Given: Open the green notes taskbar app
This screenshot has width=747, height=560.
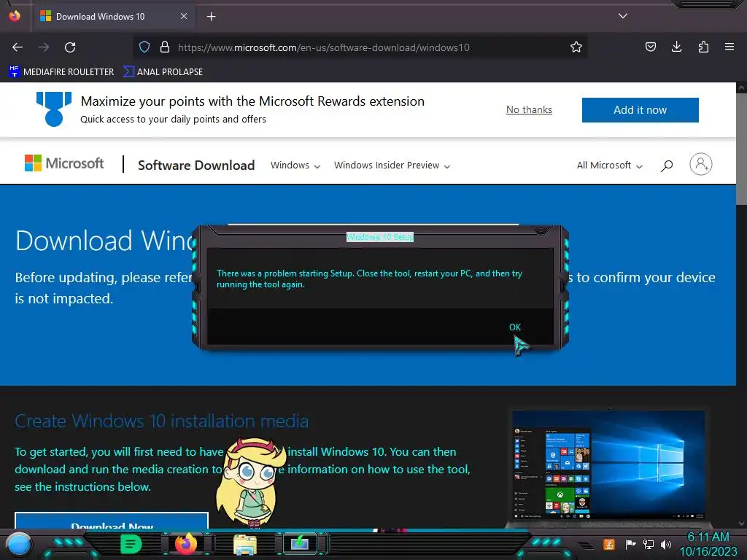Looking at the screenshot, I should point(131,544).
